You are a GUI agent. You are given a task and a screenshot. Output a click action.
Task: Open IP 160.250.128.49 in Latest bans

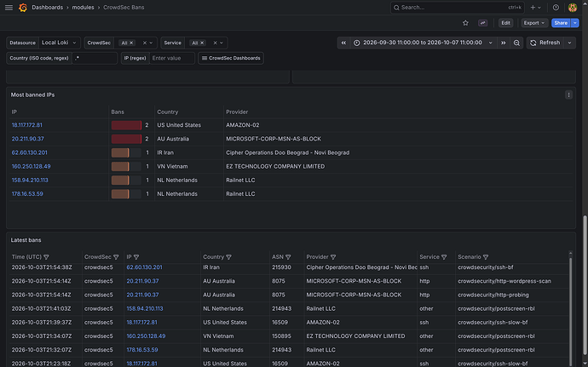(x=146, y=336)
